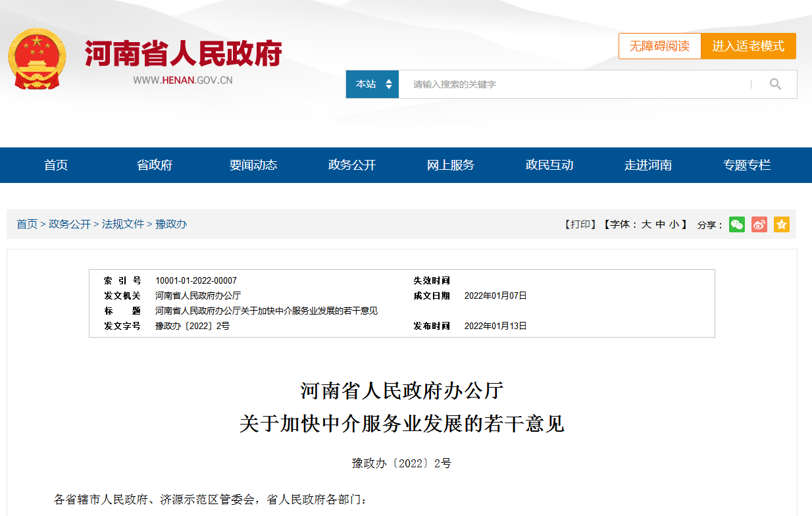Viewport: 812px width, 516px height.
Task: Click the document number 豫政办〔2022〕2号 in table
Action: click(192, 326)
